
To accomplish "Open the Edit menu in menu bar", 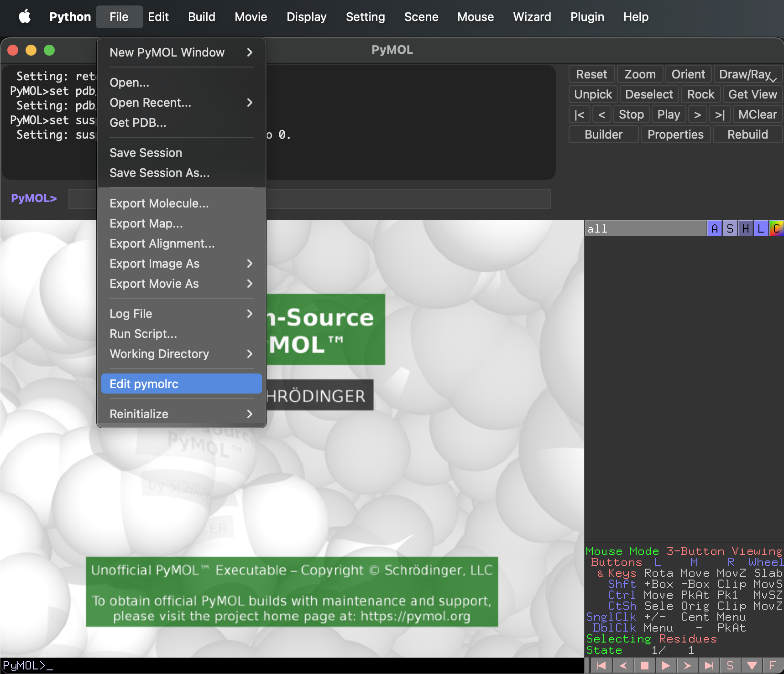I will pyautogui.click(x=158, y=17).
